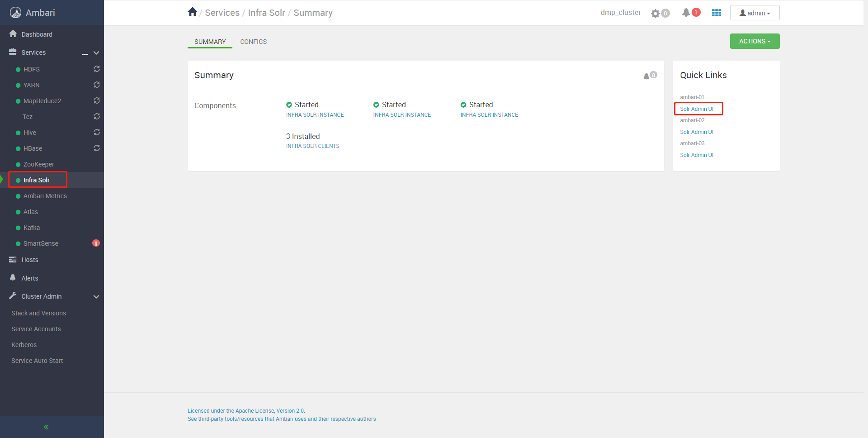The width and height of the screenshot is (868, 438).
Task: Click the Hosts list icon
Action: click(13, 260)
